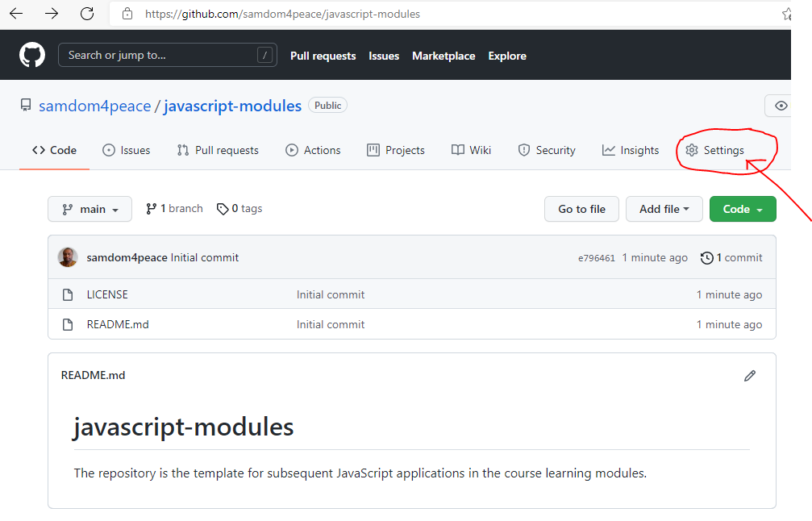Click the Go to file button
The image size is (812, 521).
pyautogui.click(x=581, y=209)
